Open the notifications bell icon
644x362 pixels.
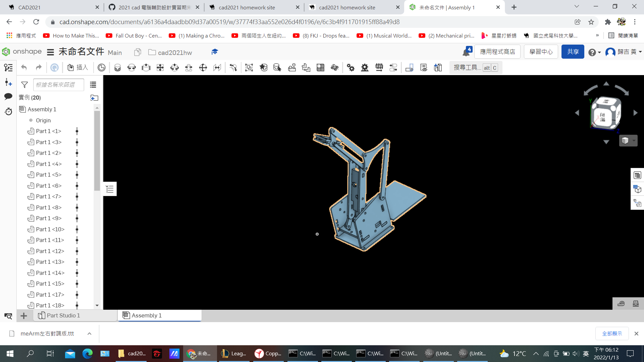click(x=466, y=52)
